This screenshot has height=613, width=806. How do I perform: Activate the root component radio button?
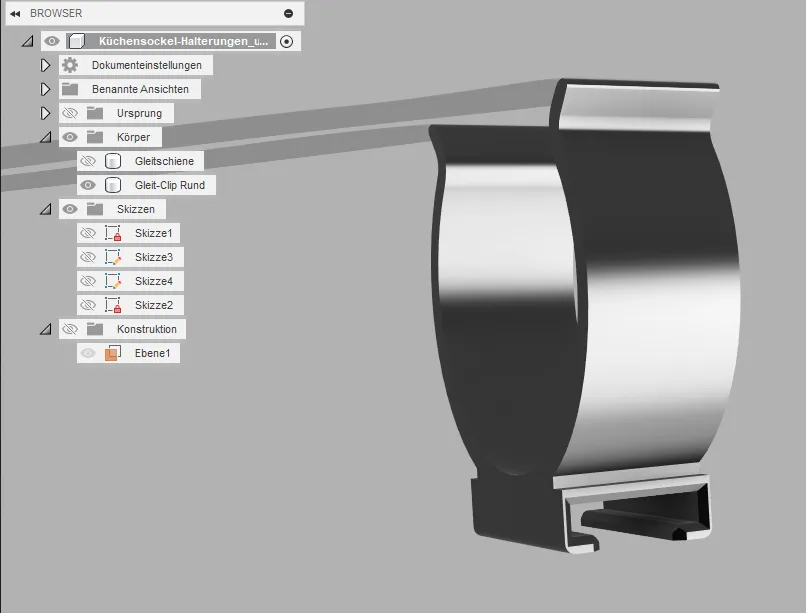pyautogui.click(x=287, y=41)
